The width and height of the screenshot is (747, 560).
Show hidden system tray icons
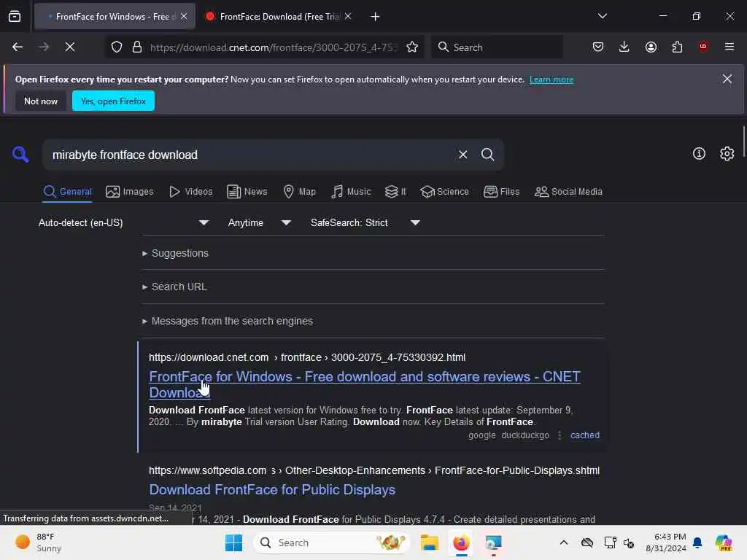point(564,542)
